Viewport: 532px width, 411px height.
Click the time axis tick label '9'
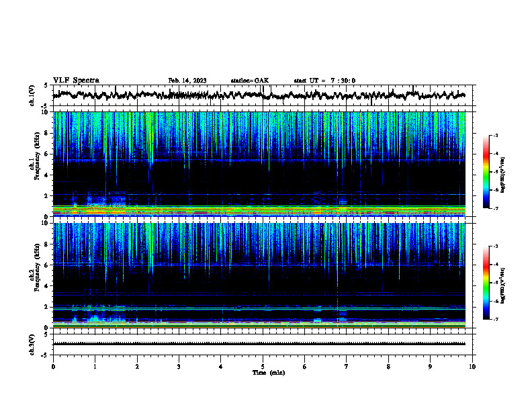pos(430,367)
